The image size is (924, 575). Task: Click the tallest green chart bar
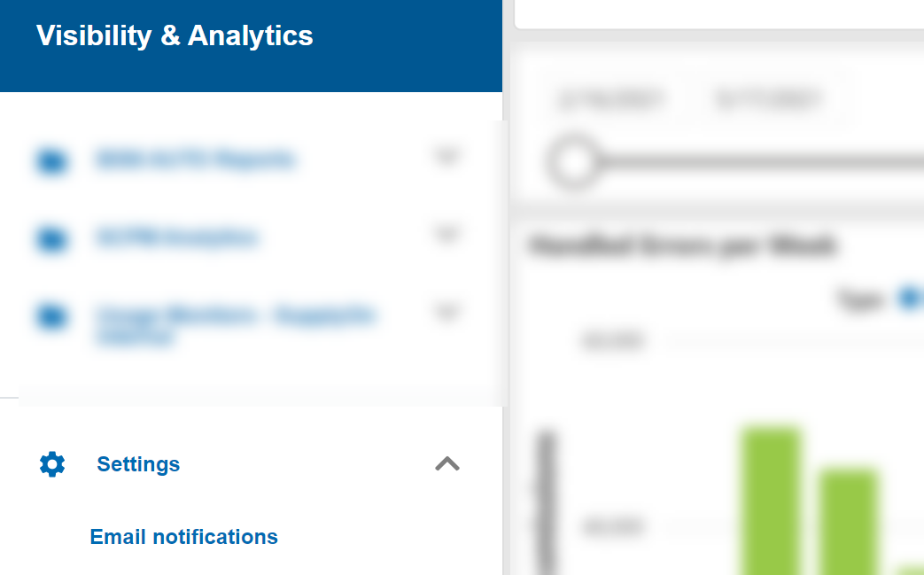click(771, 501)
